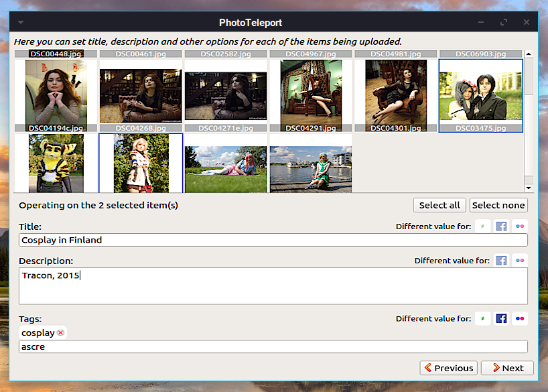The image size is (548, 392).
Task: Toggle the green DeviantArt icon for Title
Action: pos(482,226)
